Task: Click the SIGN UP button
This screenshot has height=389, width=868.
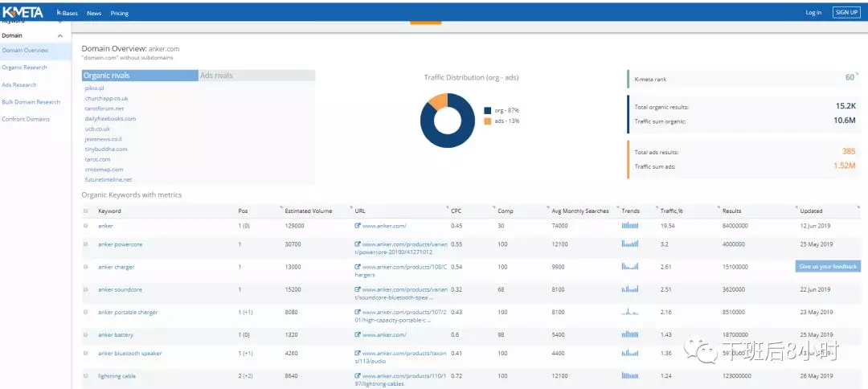Action: pos(846,12)
